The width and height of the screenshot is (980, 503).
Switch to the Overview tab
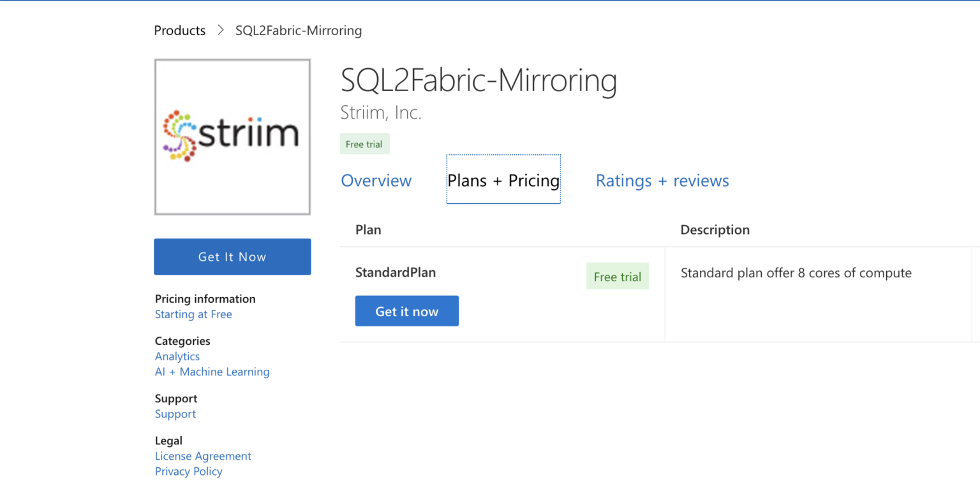tap(376, 180)
